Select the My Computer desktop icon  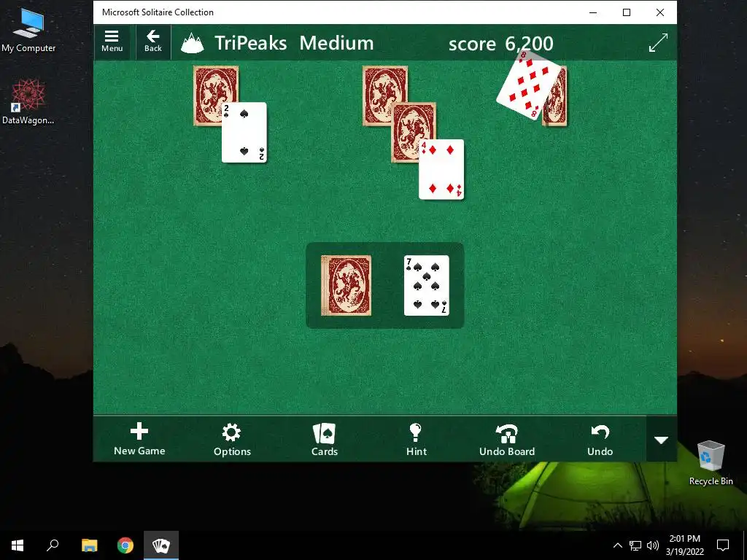click(28, 30)
